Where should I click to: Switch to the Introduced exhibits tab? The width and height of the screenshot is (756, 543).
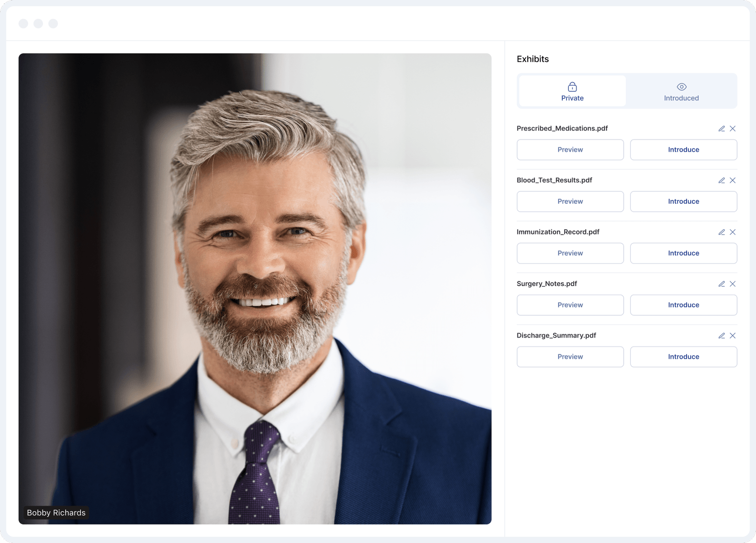point(681,91)
